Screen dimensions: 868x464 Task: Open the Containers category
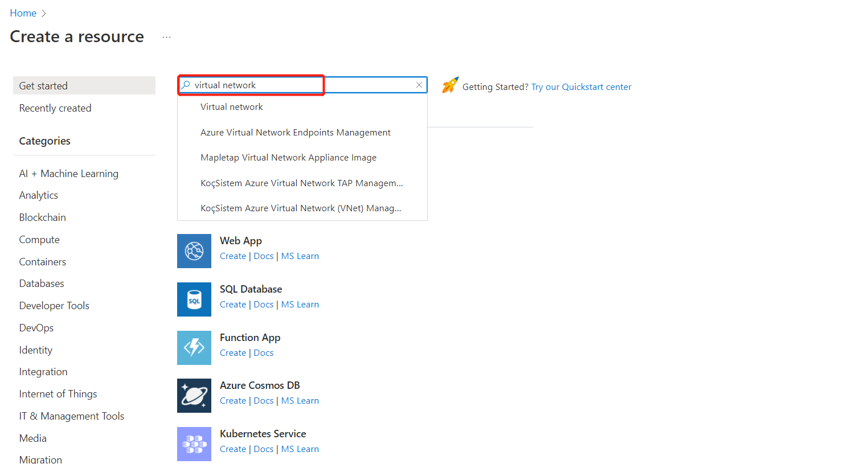43,262
